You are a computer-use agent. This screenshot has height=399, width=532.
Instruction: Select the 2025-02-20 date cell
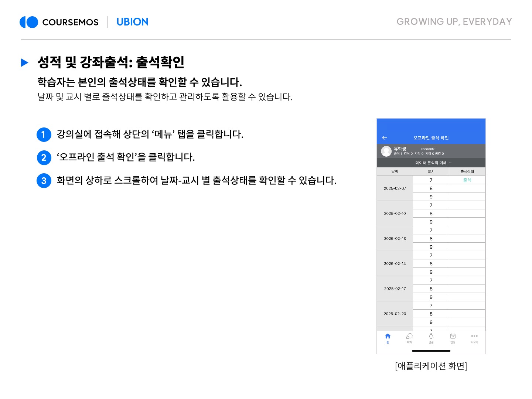[x=395, y=314]
